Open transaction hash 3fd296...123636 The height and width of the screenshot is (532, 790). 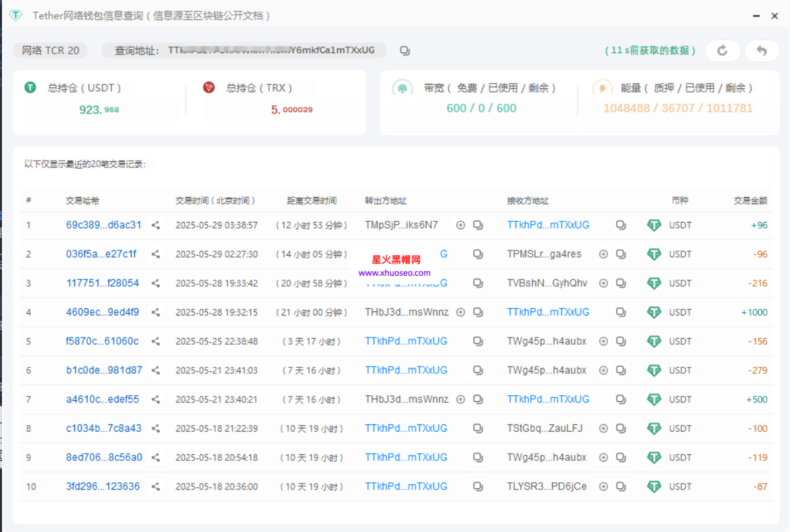pyautogui.click(x=103, y=487)
